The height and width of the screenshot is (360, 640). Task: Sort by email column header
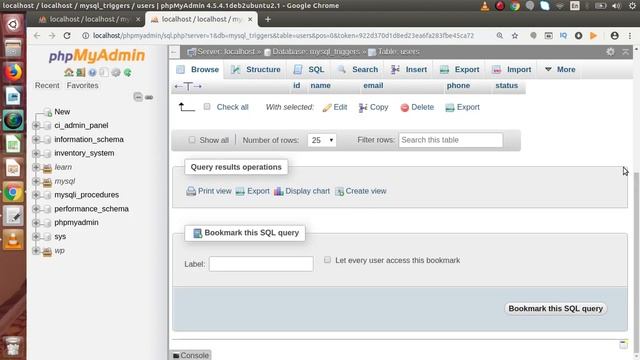coord(373,85)
